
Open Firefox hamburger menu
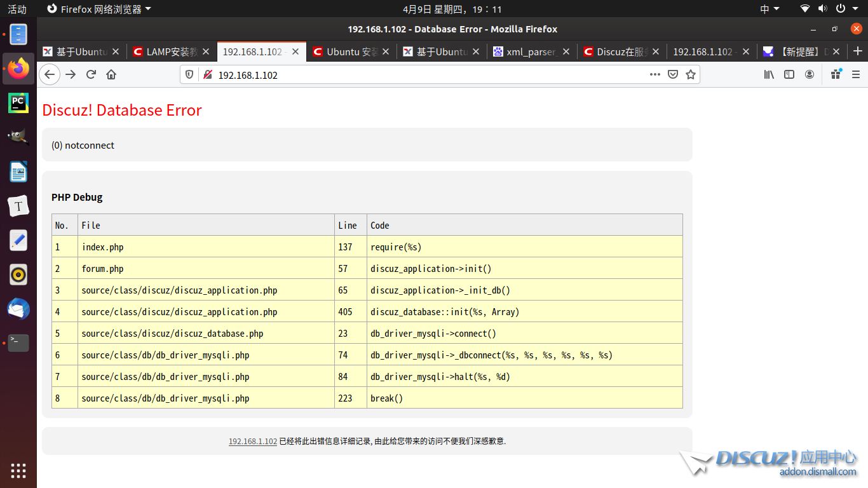(x=856, y=74)
